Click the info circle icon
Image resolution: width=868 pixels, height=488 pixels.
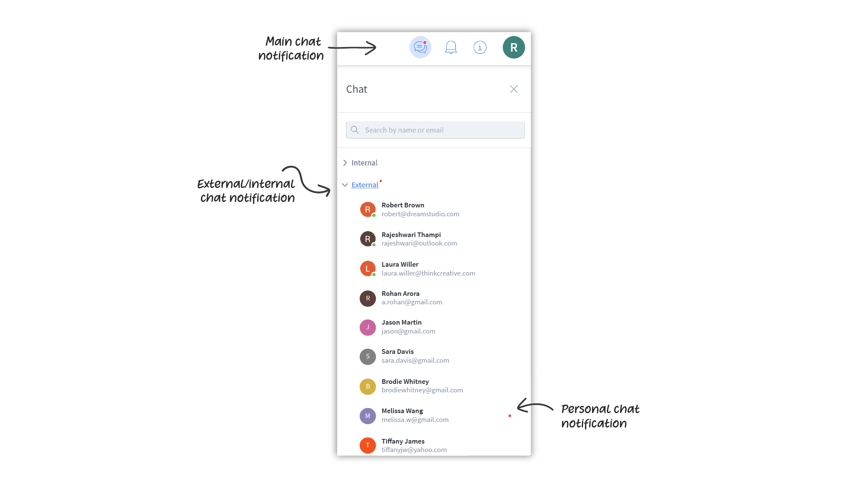[x=480, y=47]
